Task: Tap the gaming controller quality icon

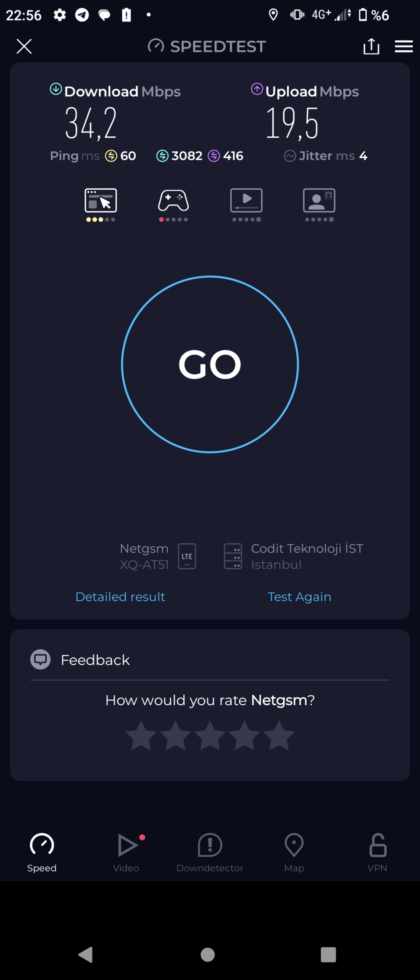Action: (x=173, y=201)
